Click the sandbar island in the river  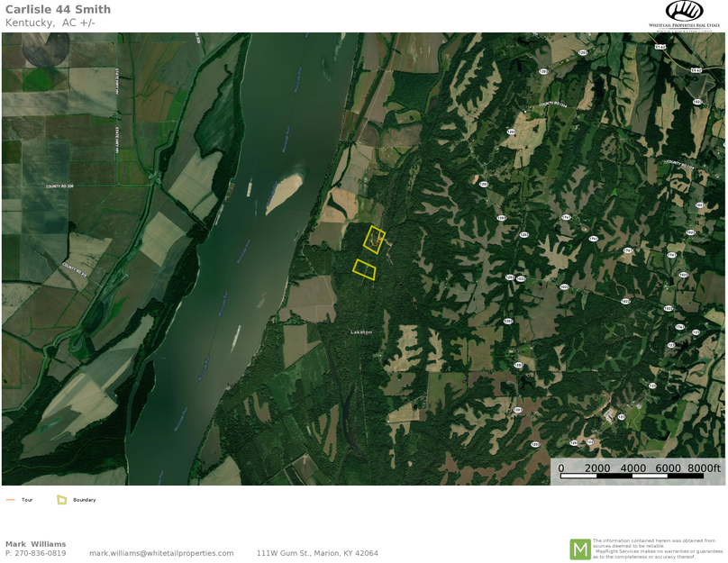(x=284, y=193)
